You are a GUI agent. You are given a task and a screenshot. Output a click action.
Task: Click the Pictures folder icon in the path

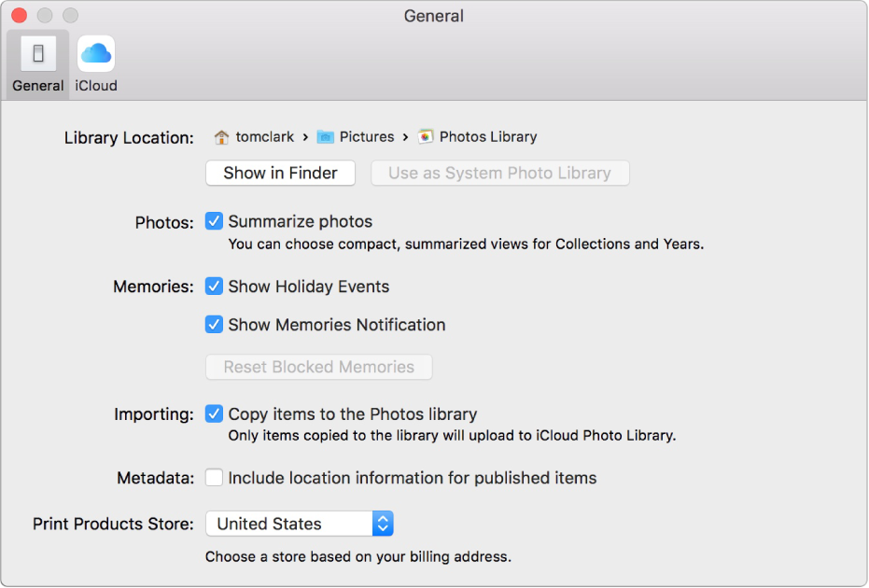326,136
